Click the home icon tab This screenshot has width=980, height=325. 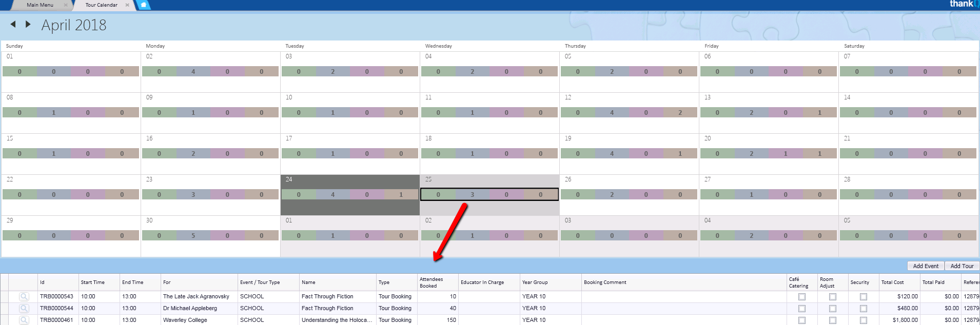[x=144, y=5]
